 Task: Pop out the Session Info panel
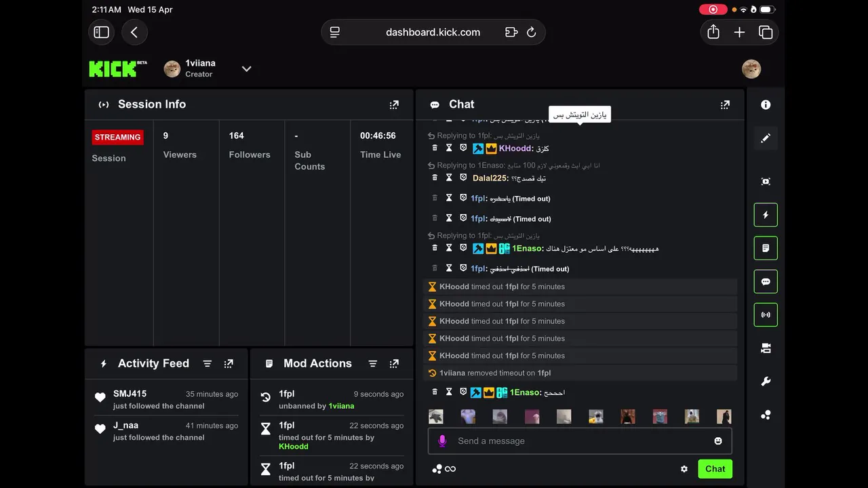coord(394,104)
